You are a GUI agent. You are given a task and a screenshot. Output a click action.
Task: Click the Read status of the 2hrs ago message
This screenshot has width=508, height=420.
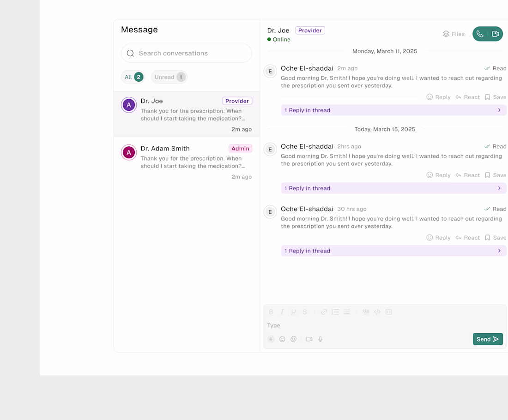point(496,146)
